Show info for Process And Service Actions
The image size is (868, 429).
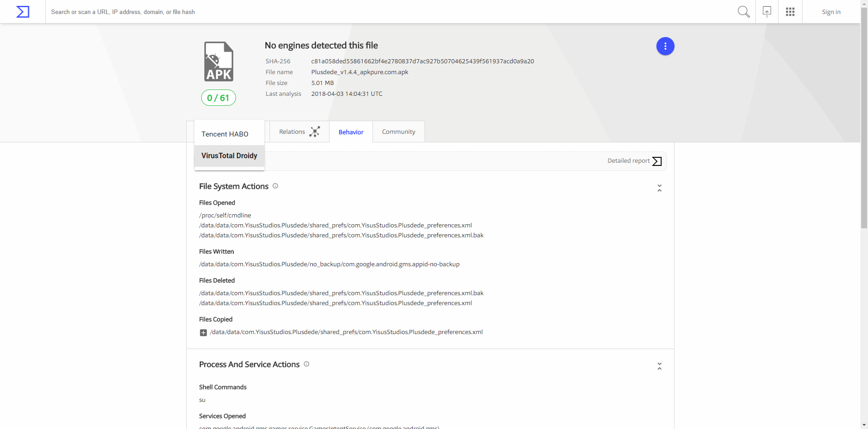[x=307, y=364]
